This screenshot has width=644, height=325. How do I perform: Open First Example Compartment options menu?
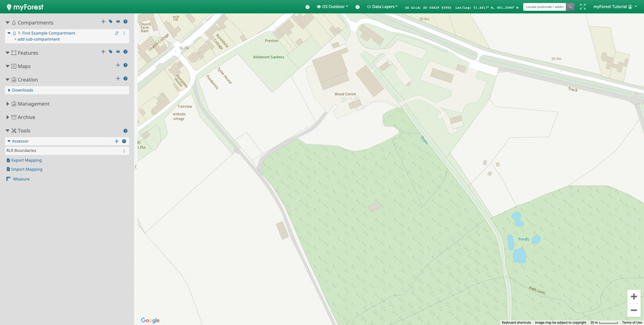pos(124,33)
